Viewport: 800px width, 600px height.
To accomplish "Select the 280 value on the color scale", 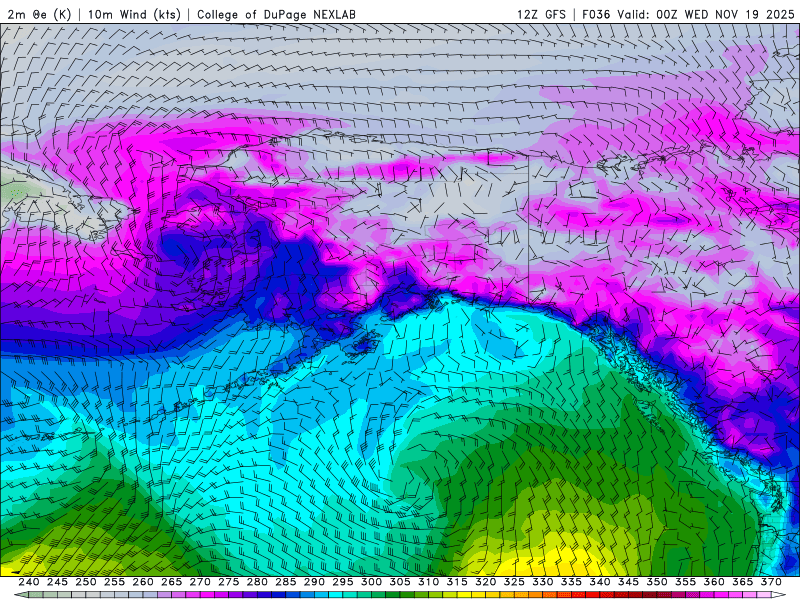I will (x=257, y=582).
